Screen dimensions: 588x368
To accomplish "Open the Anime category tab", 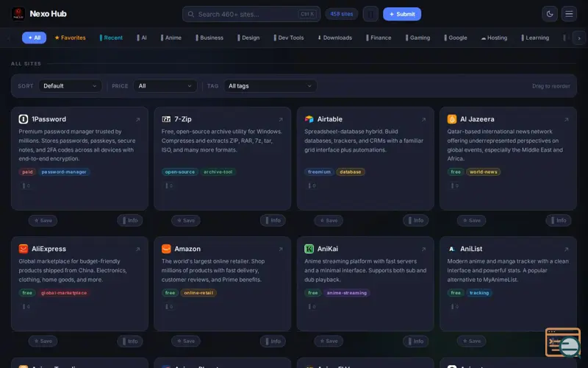I will [x=171, y=38].
